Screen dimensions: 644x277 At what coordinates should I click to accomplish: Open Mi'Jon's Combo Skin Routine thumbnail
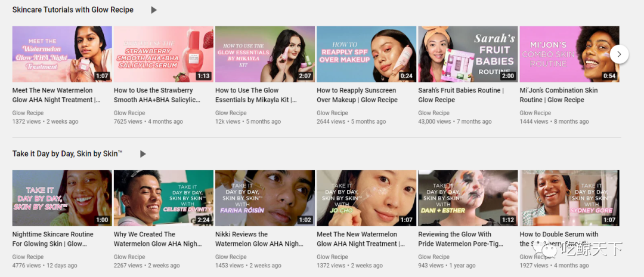click(569, 54)
